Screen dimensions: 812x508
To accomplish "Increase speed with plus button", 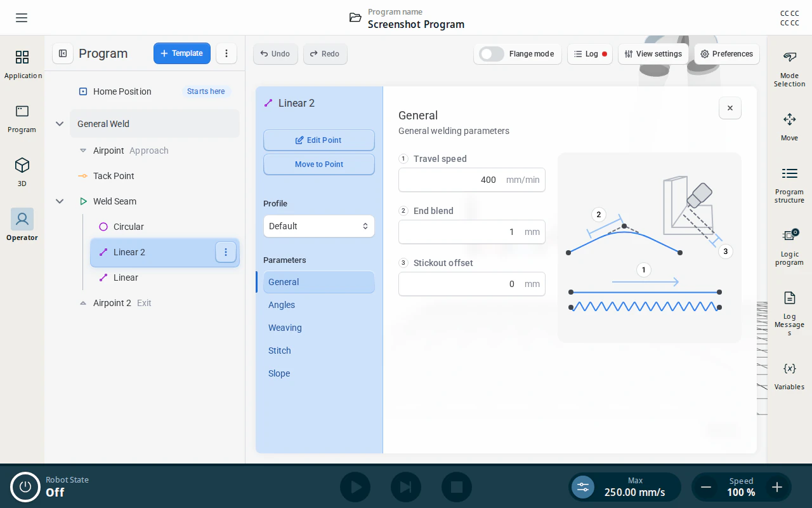I will coord(776,487).
